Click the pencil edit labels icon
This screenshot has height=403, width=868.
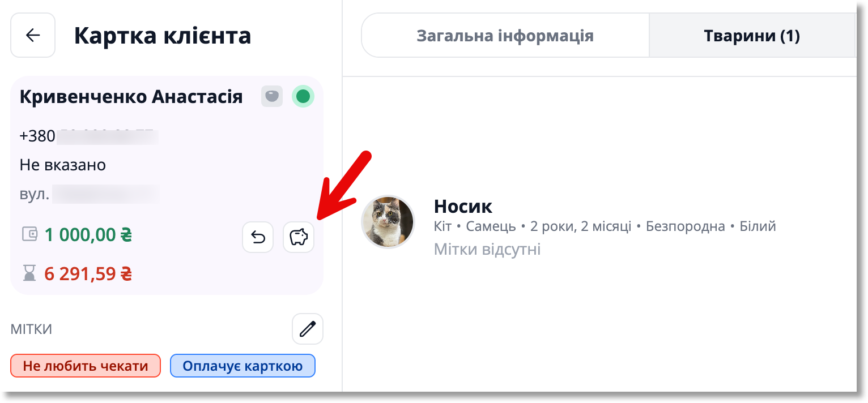(x=308, y=329)
